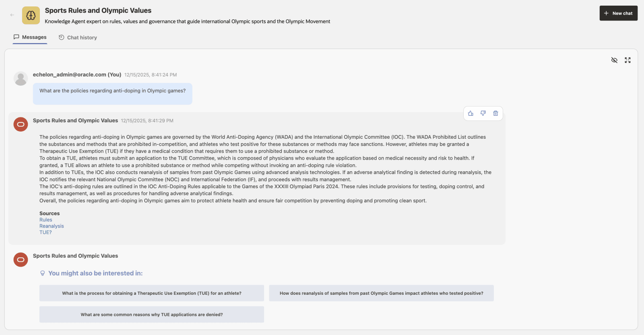Ask suggested question about sample reanalysis impact
Image resolution: width=644 pixels, height=335 pixels.
click(381, 293)
